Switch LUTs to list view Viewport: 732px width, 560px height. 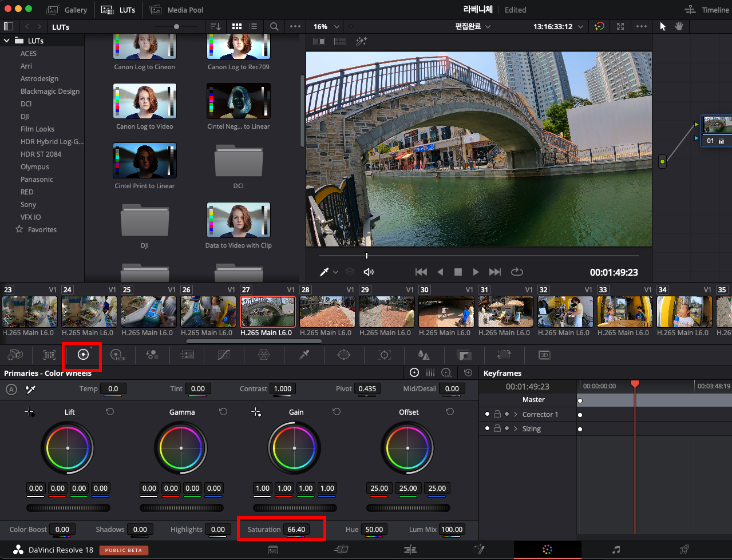point(253,26)
